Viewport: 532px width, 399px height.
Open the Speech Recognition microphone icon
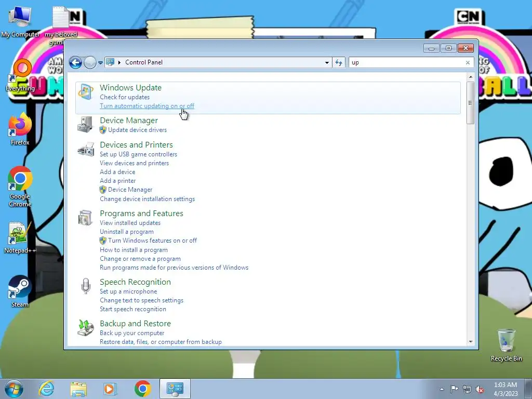(86, 286)
